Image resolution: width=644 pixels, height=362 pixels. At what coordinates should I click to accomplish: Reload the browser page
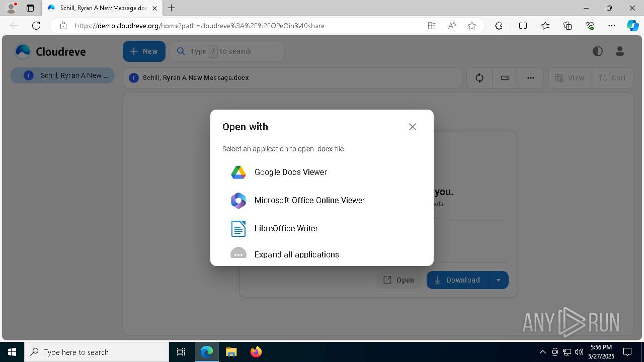pos(36,26)
